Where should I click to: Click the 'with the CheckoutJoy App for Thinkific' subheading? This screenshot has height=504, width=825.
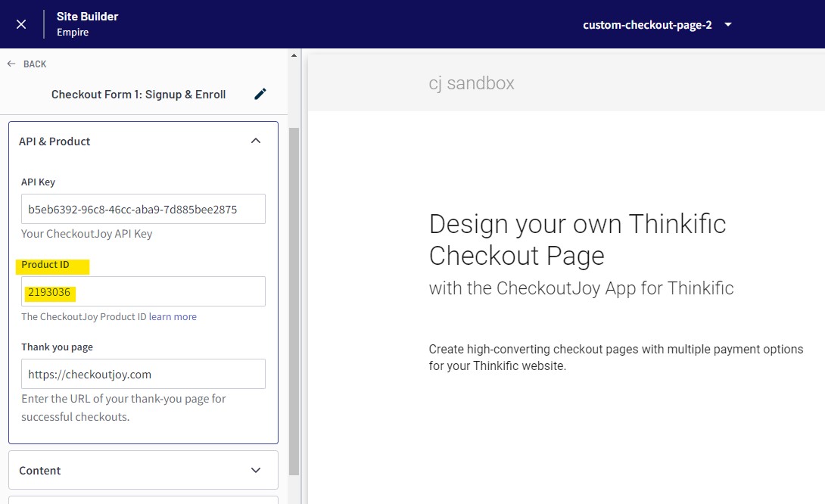(x=581, y=288)
